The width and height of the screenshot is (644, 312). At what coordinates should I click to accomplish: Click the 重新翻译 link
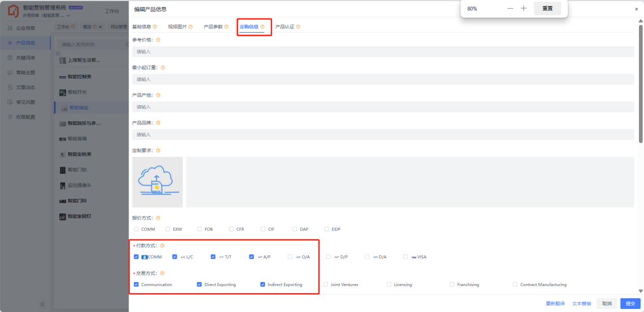[x=555, y=303]
